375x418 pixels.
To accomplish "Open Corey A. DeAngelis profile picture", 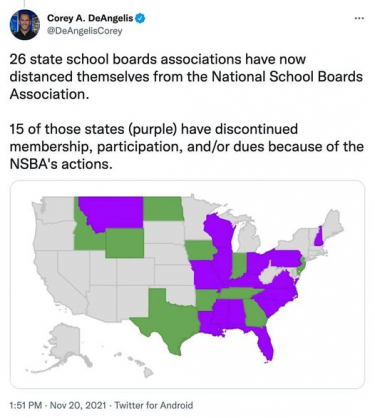I will [x=25, y=25].
